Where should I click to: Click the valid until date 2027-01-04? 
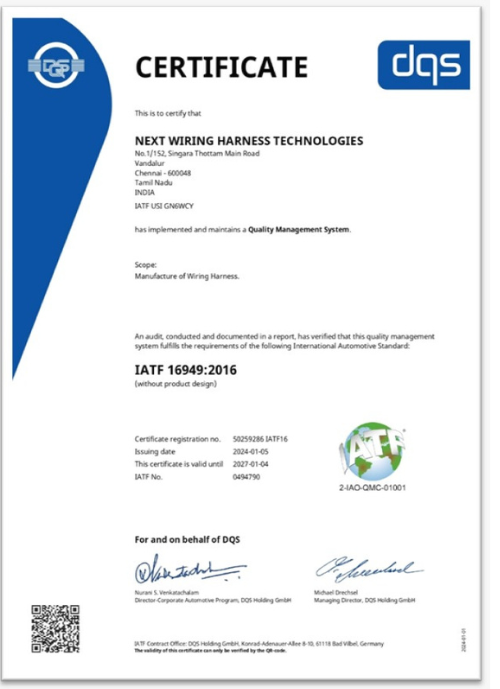(x=250, y=464)
